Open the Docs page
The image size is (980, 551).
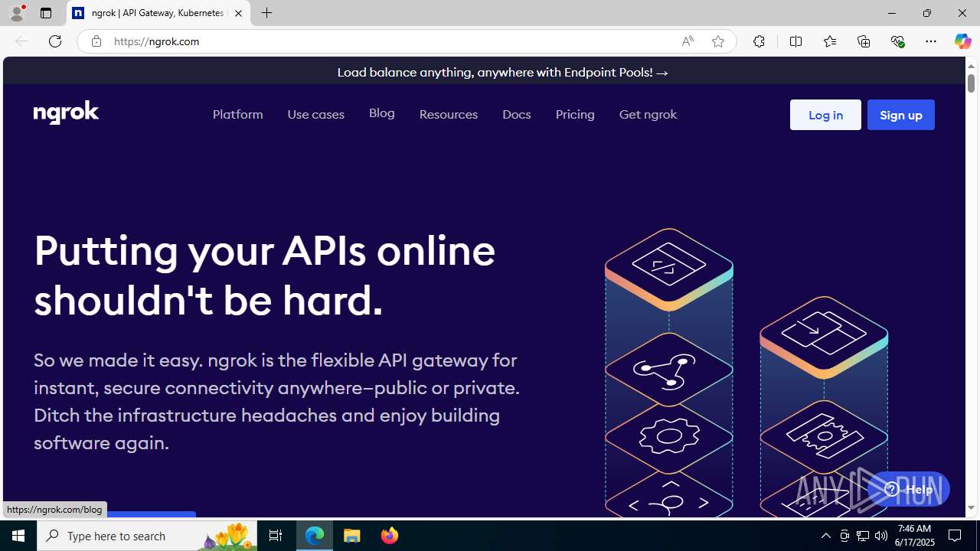516,114
